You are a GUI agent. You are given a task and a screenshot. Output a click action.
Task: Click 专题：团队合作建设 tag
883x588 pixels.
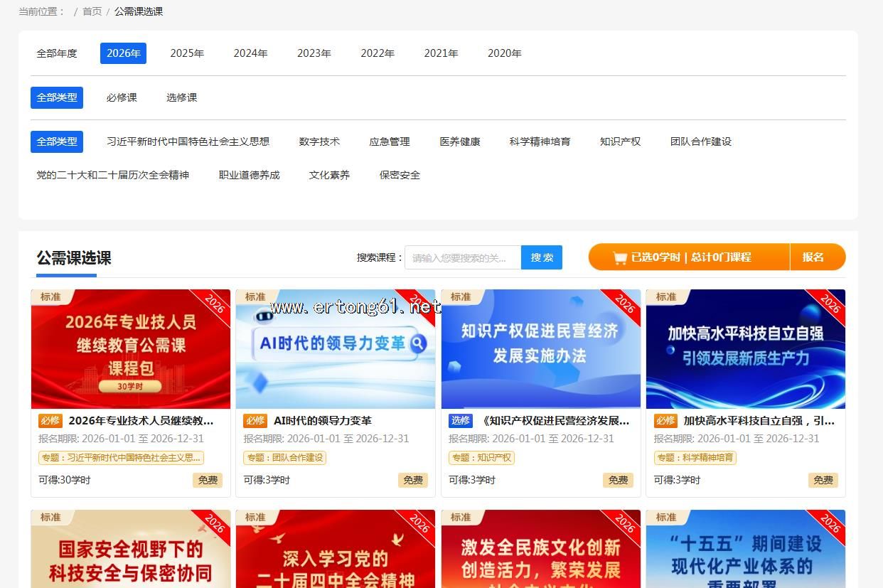pyautogui.click(x=285, y=458)
